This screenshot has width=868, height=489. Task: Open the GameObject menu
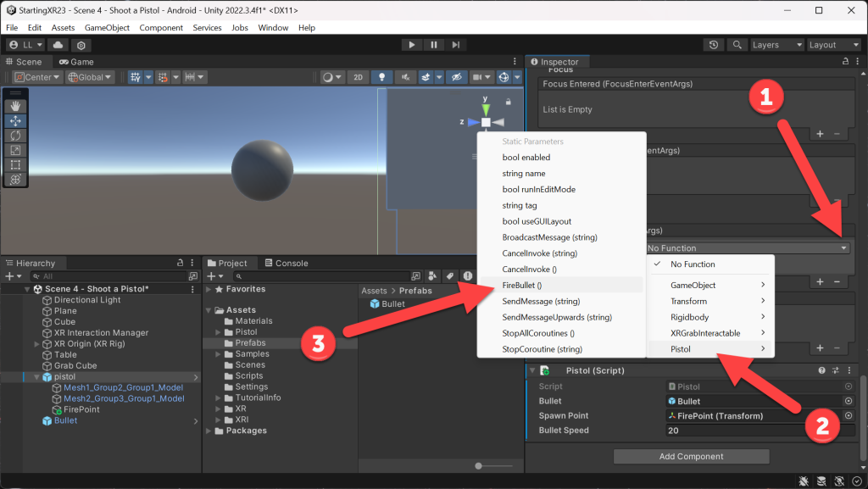click(x=107, y=28)
